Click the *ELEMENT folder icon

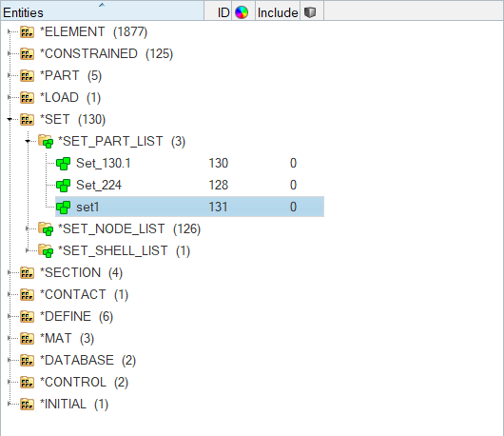click(x=27, y=31)
